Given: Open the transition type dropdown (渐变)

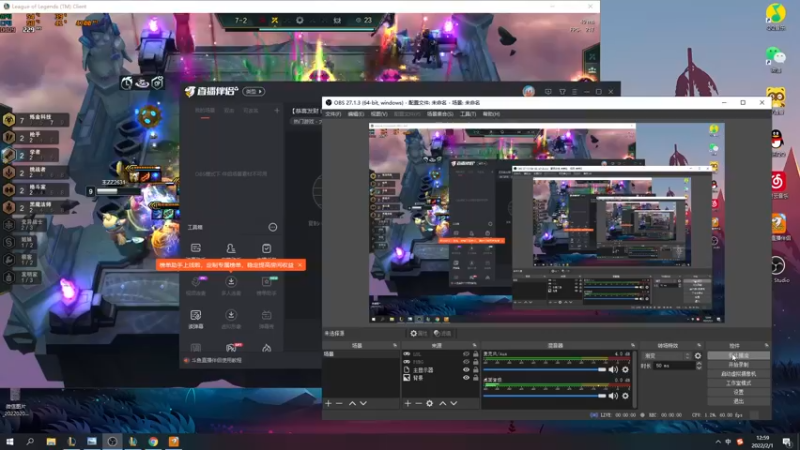Looking at the screenshot, I should coord(667,356).
